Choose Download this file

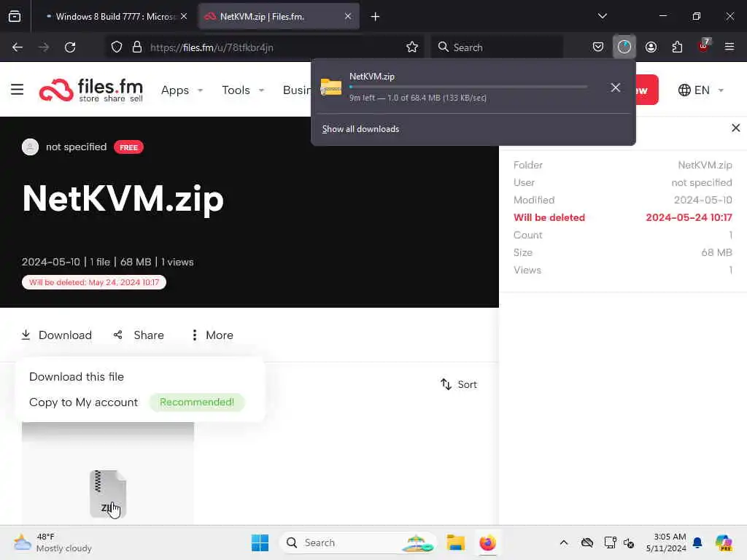76,377
